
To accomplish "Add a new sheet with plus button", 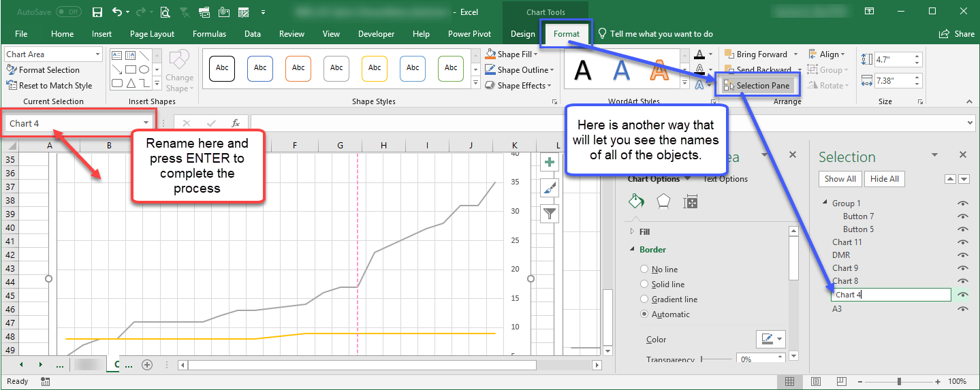I will click(146, 365).
